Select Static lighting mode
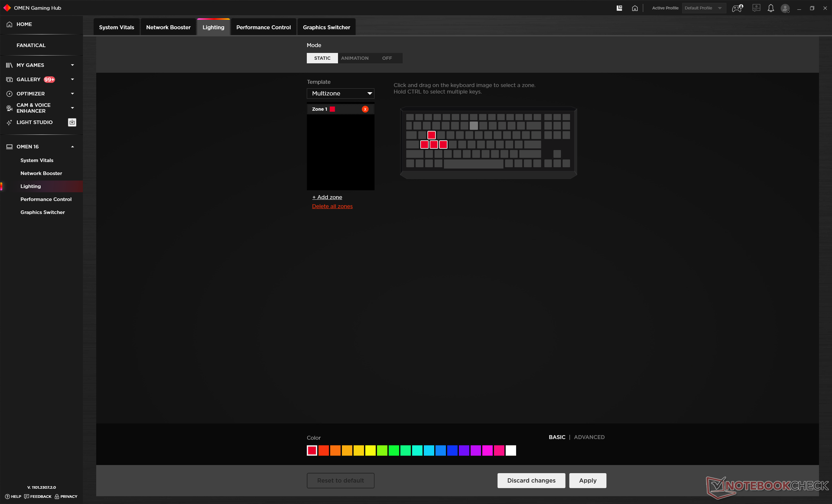832x504 pixels. (322, 58)
